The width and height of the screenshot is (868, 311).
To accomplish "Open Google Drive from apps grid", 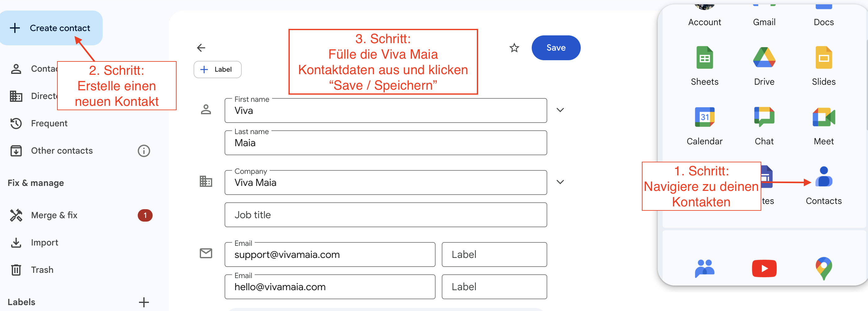I will click(x=764, y=58).
